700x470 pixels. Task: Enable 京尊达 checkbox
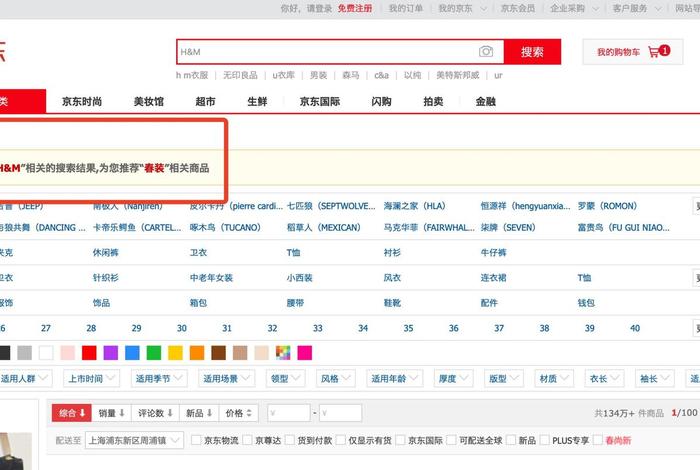point(247,440)
